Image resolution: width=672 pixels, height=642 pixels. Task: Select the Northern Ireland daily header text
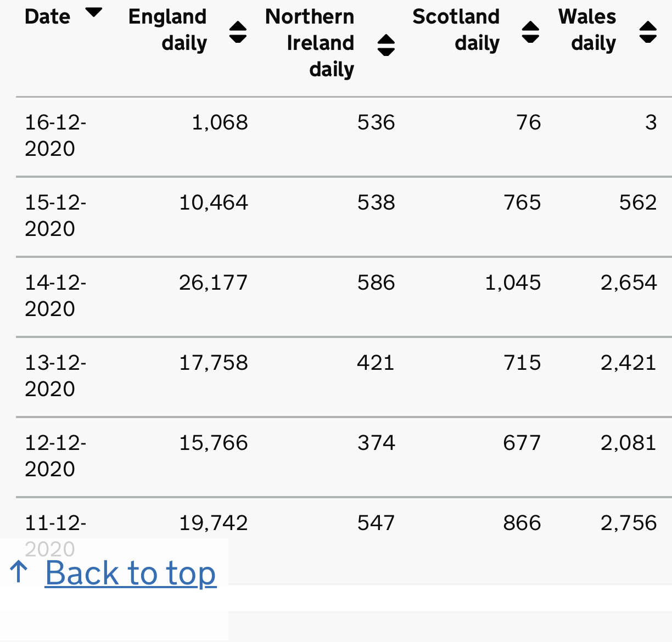pos(310,43)
